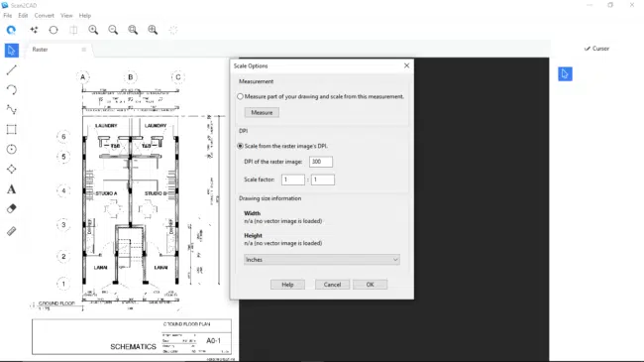Select the Circle drawing tool
The width and height of the screenshot is (644, 362).
12,149
